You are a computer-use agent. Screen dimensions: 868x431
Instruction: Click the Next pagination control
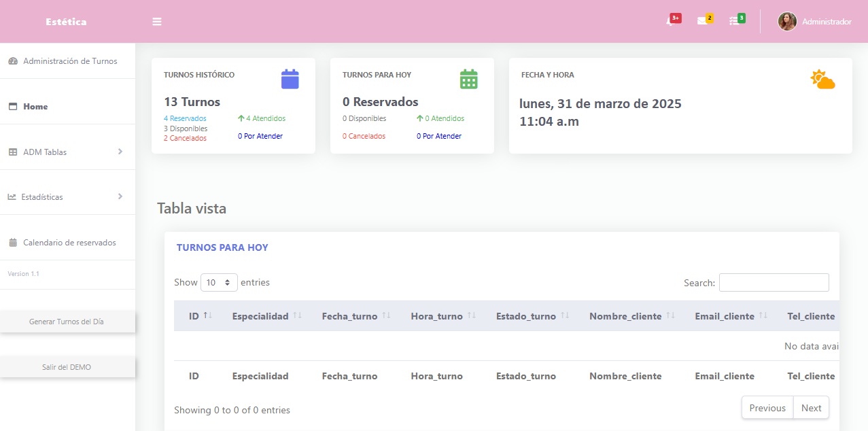point(811,407)
